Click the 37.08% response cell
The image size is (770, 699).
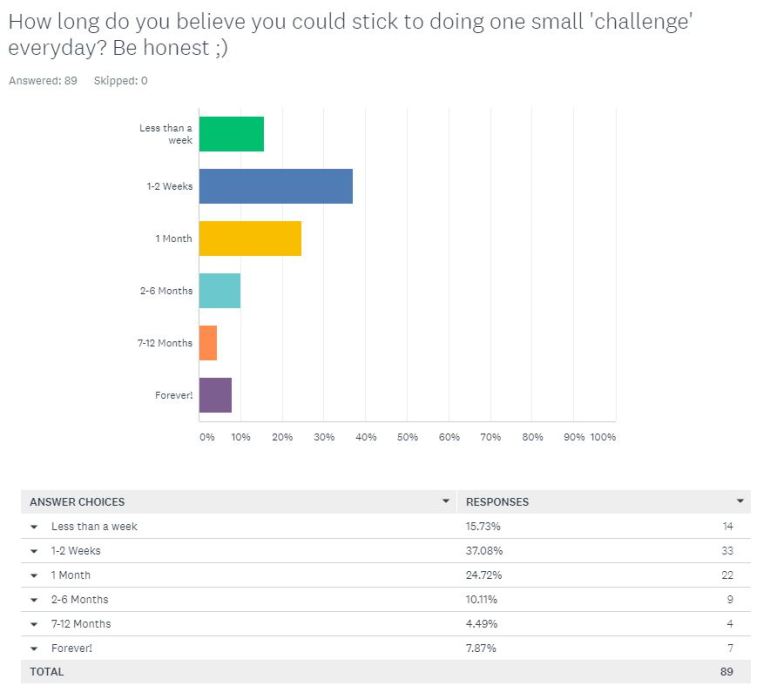tap(484, 551)
